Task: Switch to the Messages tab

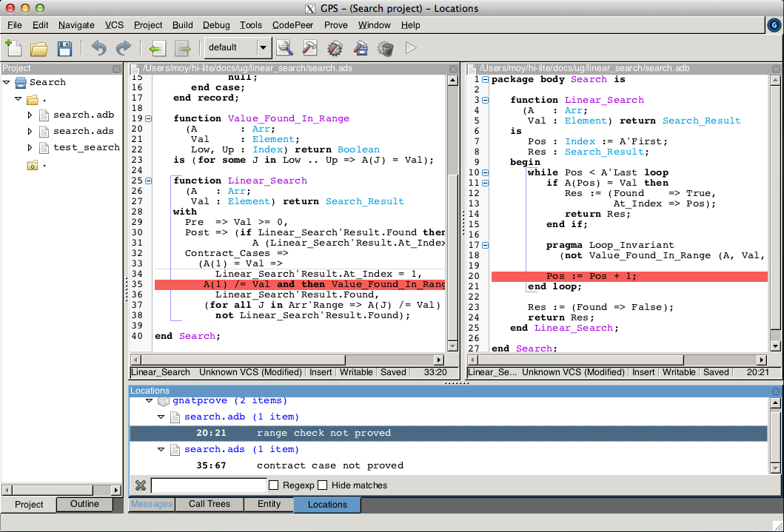Action: 152,504
